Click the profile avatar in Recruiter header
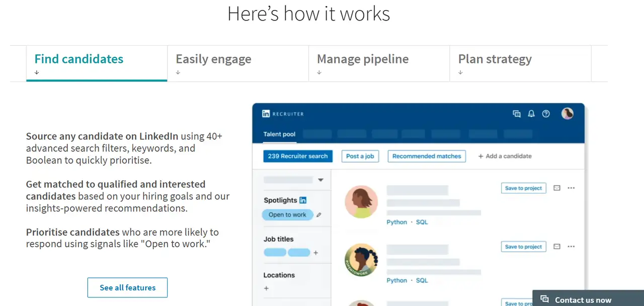Screen dimensions: 644x306 [568, 114]
